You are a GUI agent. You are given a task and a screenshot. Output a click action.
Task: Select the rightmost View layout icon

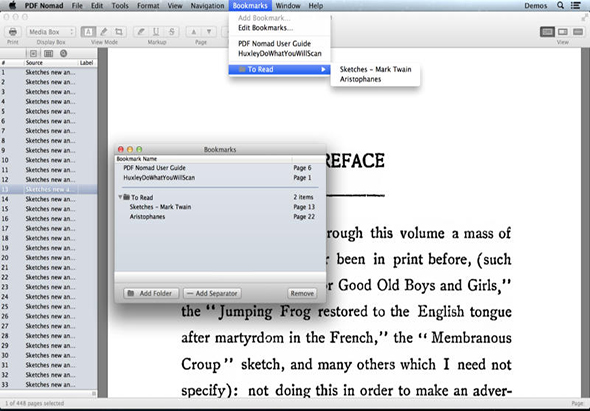point(578,32)
